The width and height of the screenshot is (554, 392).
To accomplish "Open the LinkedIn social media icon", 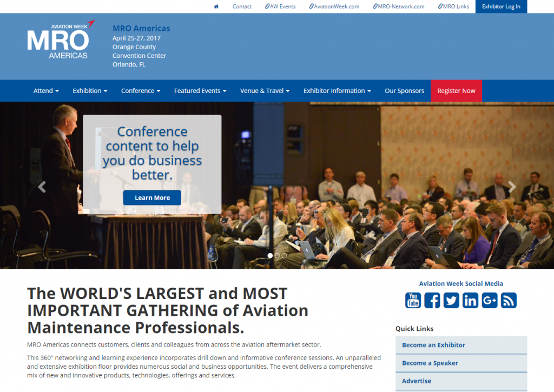I will [470, 301].
